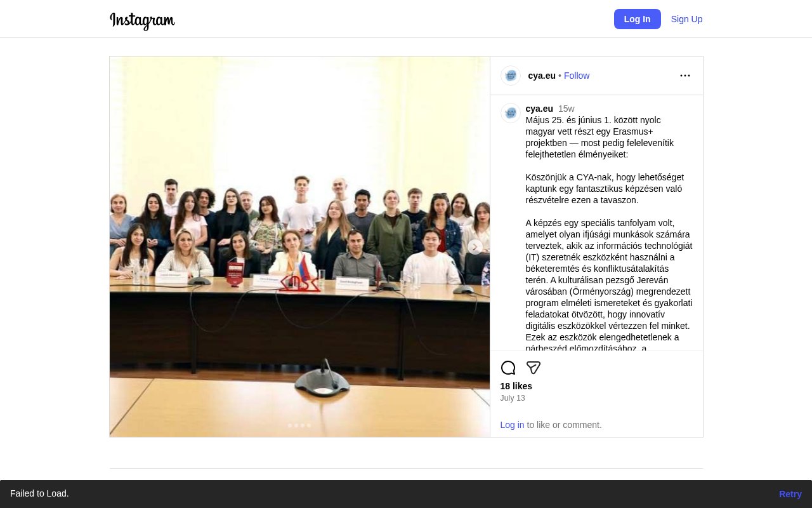The image size is (812, 508).
Task: Retry loading from the error bar
Action: click(x=790, y=494)
